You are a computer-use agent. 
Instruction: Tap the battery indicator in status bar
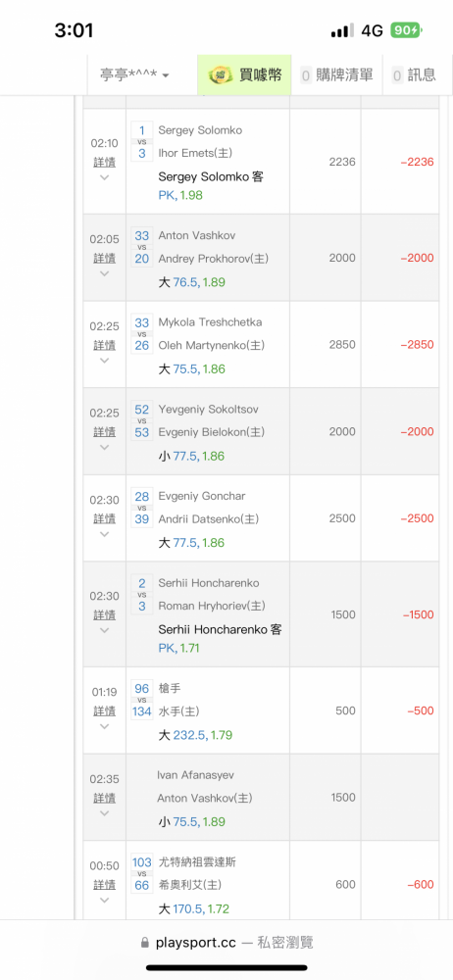(x=407, y=30)
